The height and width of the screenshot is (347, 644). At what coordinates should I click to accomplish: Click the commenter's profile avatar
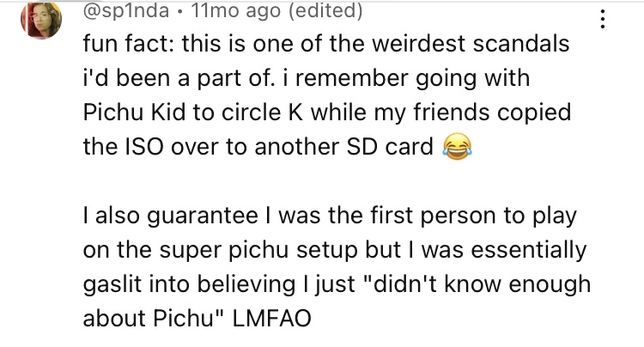click(x=40, y=19)
